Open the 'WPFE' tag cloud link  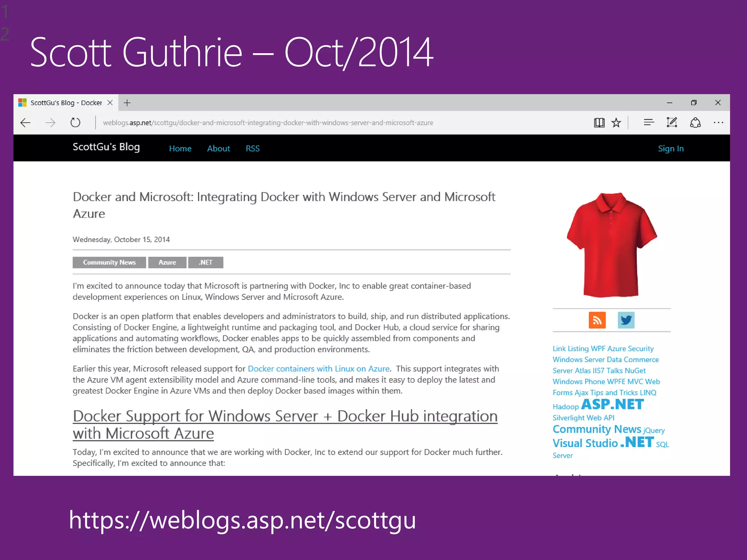616,381
